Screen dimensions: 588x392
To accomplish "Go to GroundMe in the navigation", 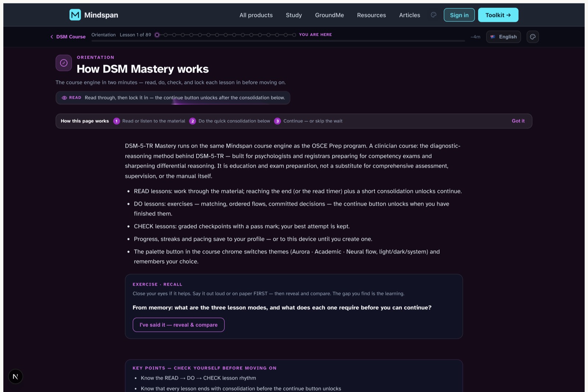I will pos(330,15).
